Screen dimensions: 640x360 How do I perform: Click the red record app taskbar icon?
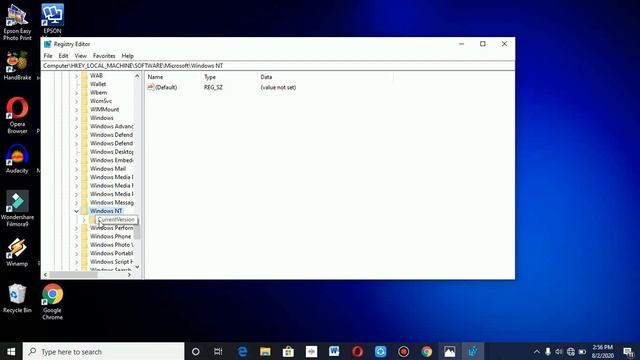(404, 351)
